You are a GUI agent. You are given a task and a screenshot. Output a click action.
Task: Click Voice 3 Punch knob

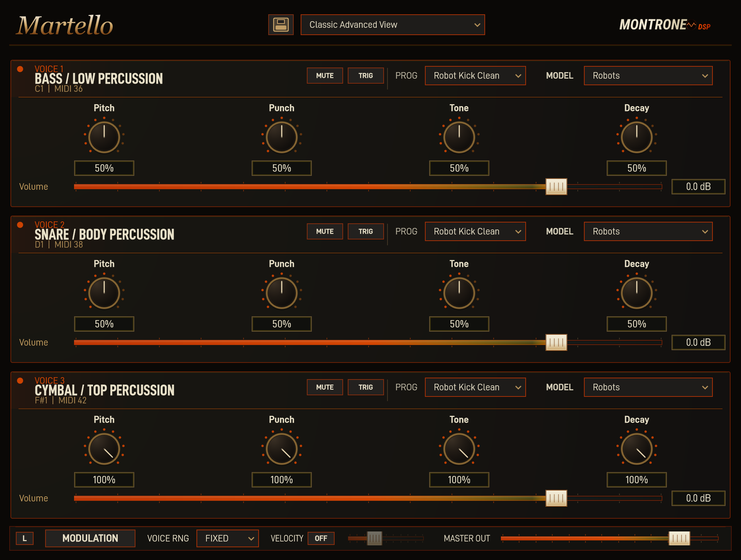tap(282, 449)
